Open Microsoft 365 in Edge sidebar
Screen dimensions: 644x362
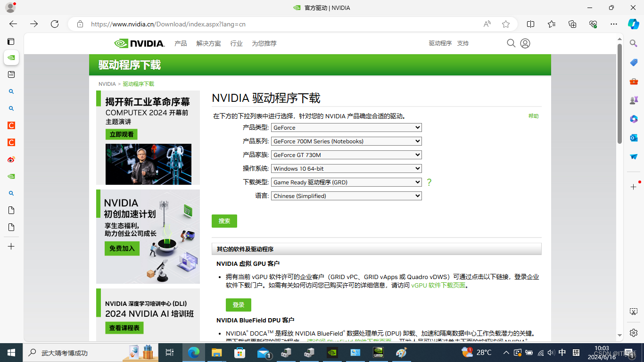634,119
